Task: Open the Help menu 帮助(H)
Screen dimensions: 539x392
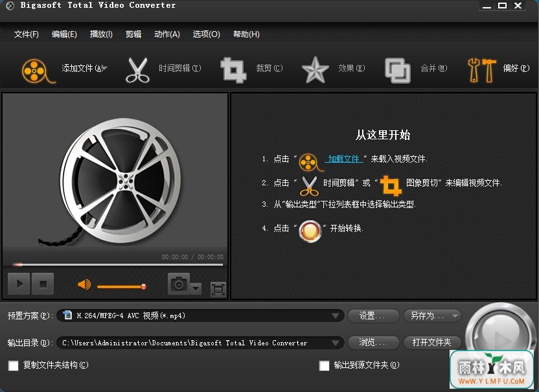Action: [x=246, y=34]
